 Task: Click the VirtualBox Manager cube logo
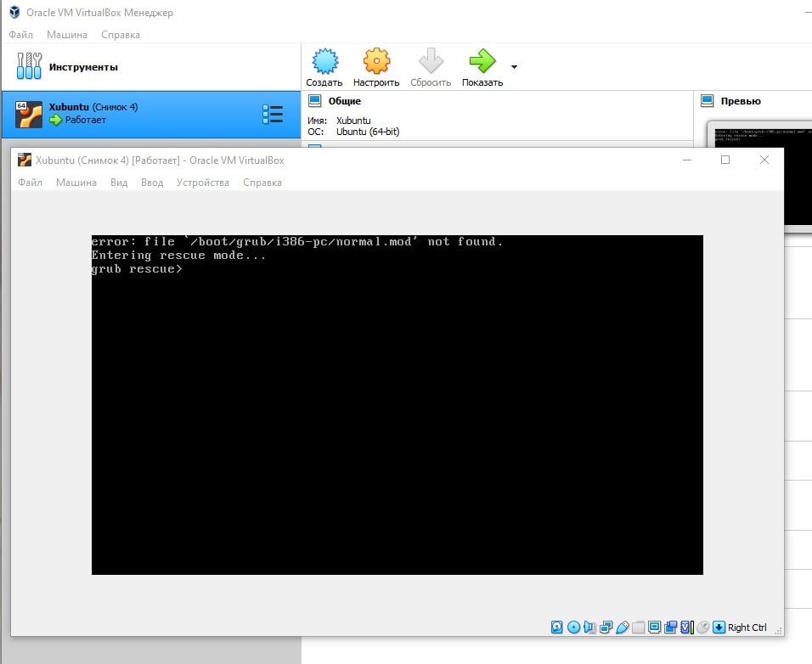point(14,12)
